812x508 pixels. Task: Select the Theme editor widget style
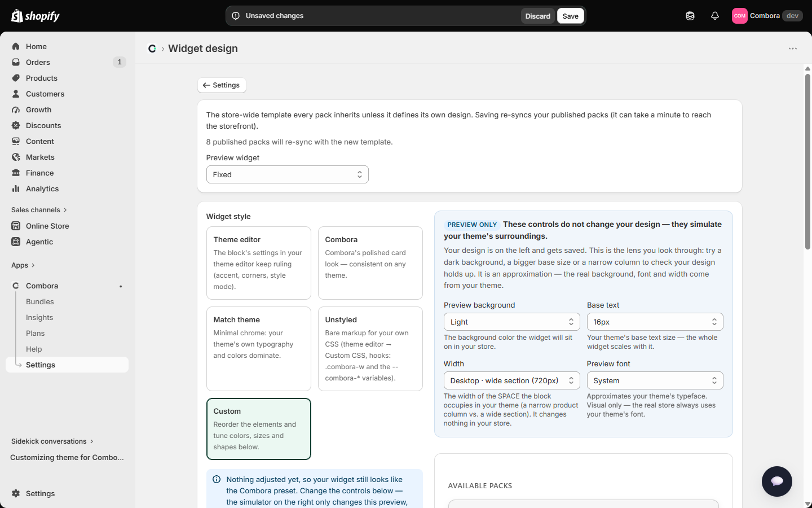(x=259, y=263)
